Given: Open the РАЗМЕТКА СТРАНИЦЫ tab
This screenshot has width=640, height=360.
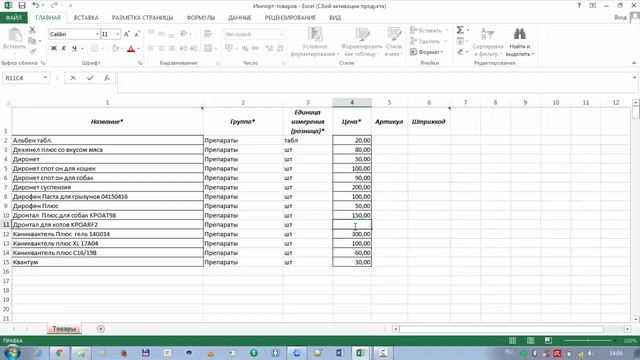Looking at the screenshot, I should click(142, 18).
